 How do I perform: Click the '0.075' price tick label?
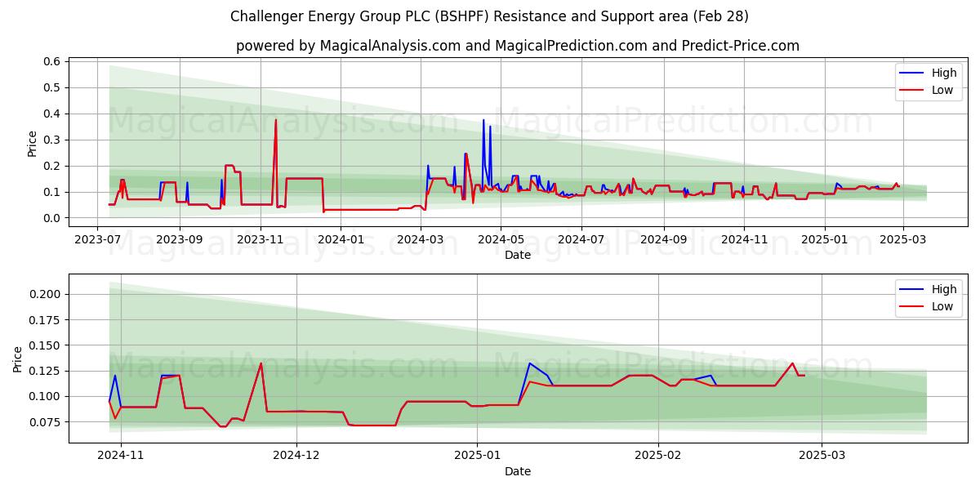45,423
